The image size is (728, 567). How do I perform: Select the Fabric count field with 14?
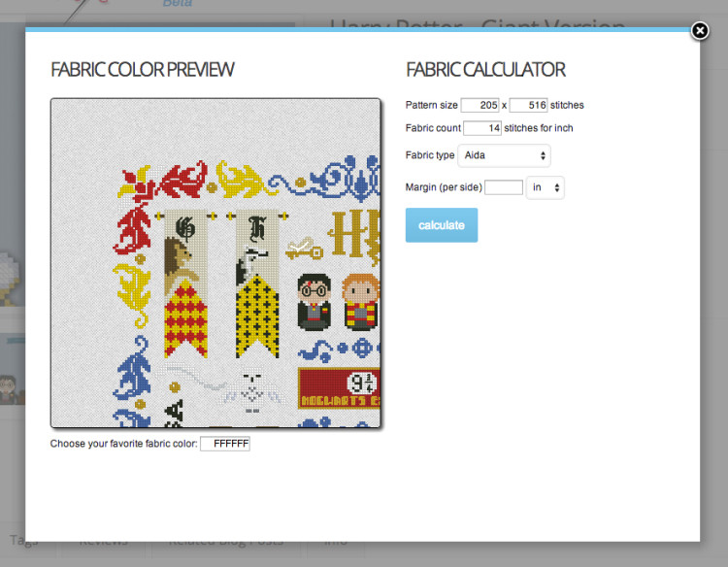click(482, 128)
